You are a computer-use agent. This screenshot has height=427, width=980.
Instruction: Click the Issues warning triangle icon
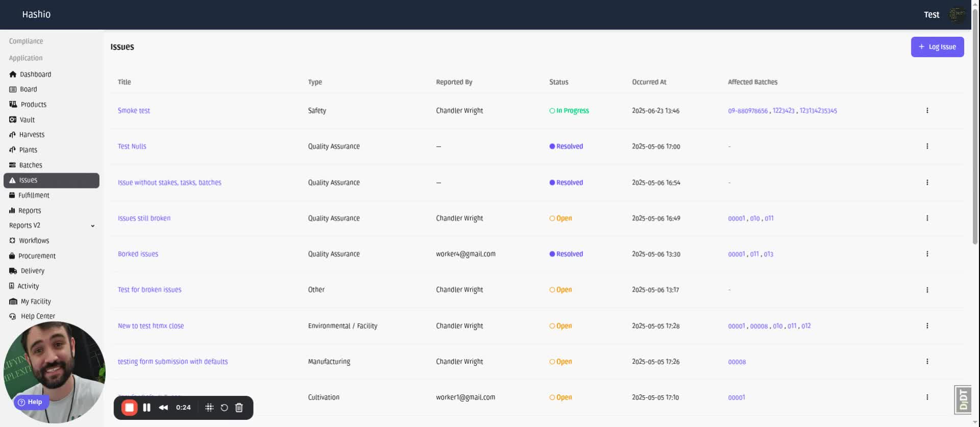tap(12, 180)
